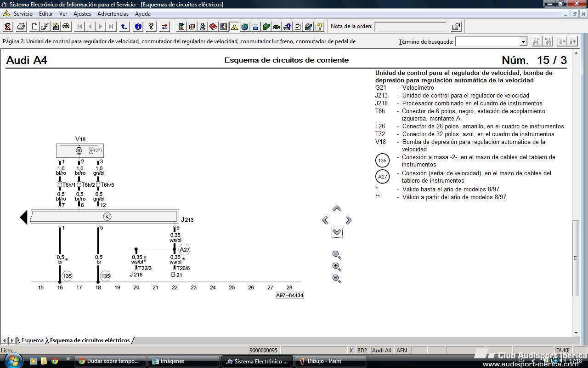Open the Ver menu
The image size is (588, 368).
63,14
